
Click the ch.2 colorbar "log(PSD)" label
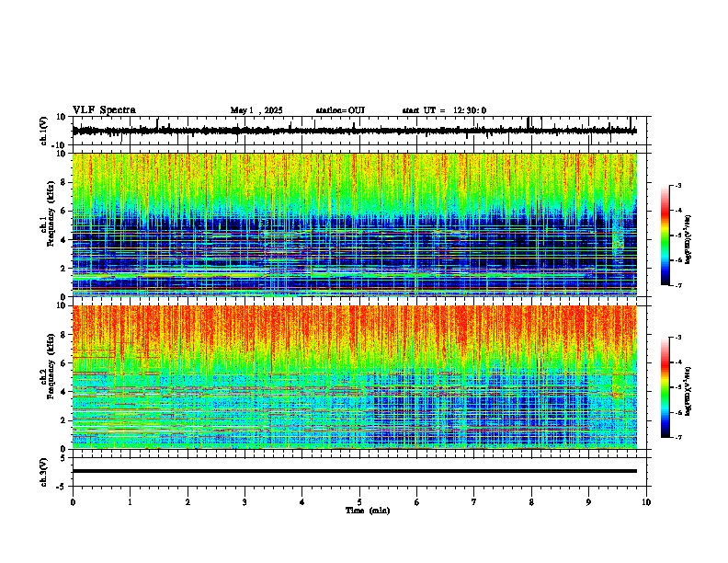[688, 391]
